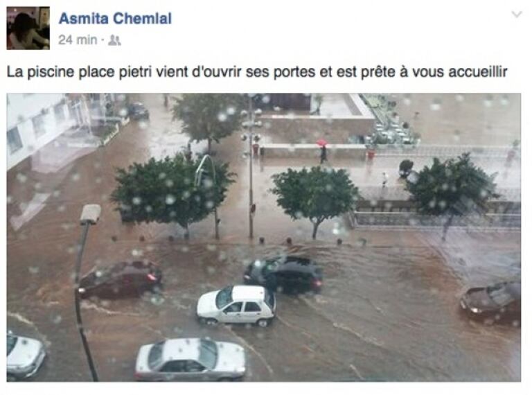Image resolution: width=532 pixels, height=395 pixels.
Task: Click the silver sedan at photo bottom
Action: pyautogui.click(x=190, y=359)
